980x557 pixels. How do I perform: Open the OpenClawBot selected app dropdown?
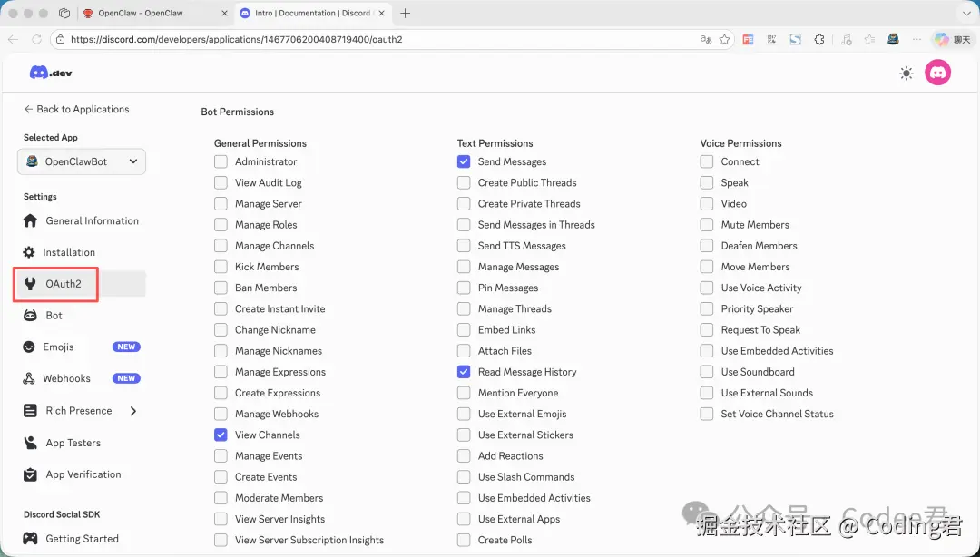[x=82, y=161]
